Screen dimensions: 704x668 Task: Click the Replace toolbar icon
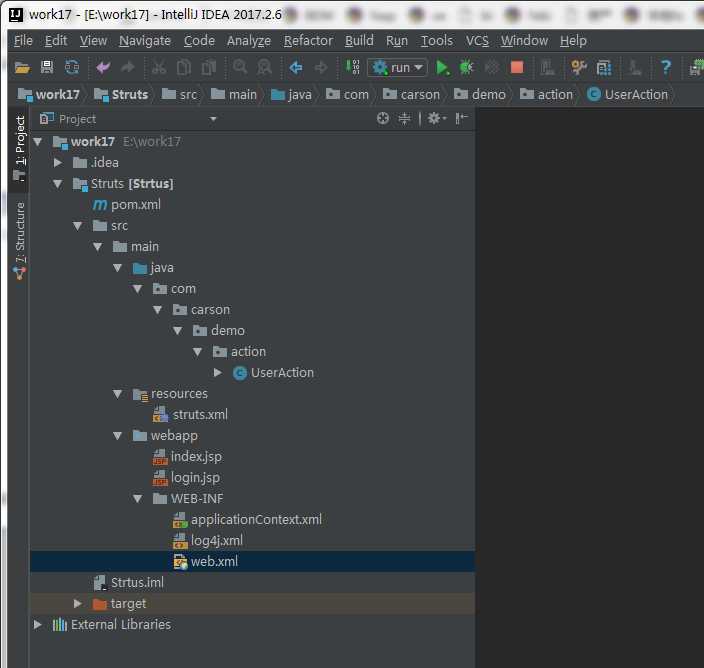[x=264, y=67]
